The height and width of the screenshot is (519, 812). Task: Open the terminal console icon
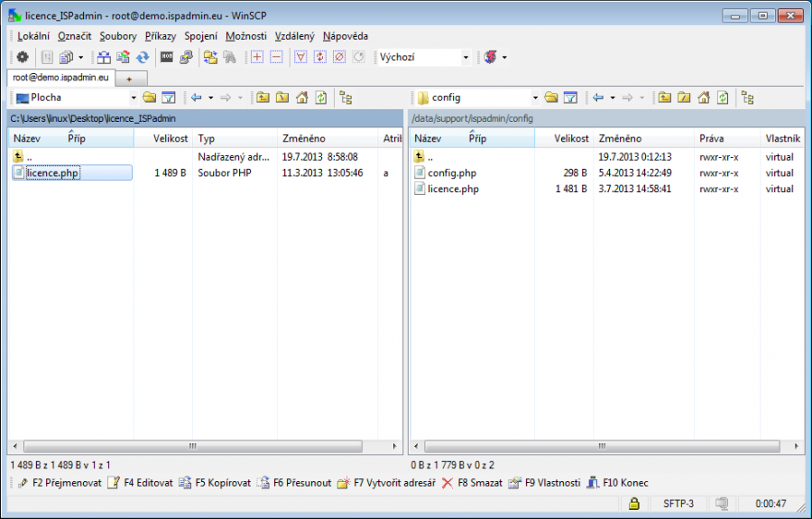tap(167, 57)
